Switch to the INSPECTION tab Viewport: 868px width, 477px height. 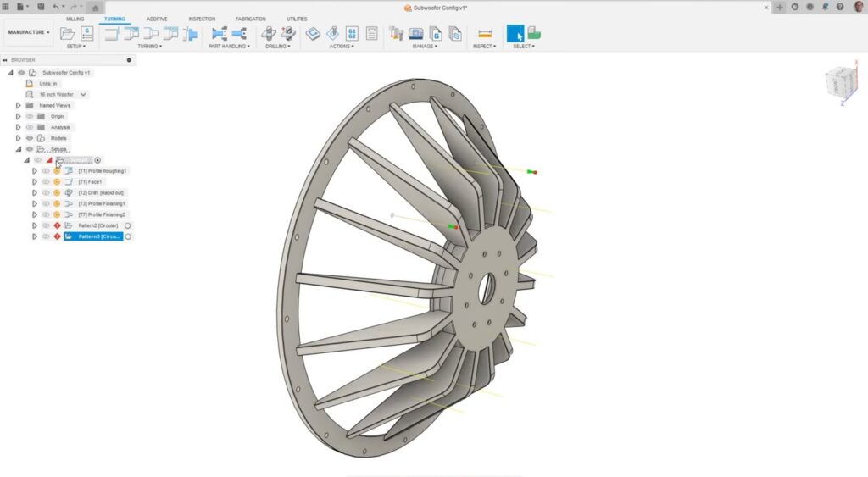202,19
